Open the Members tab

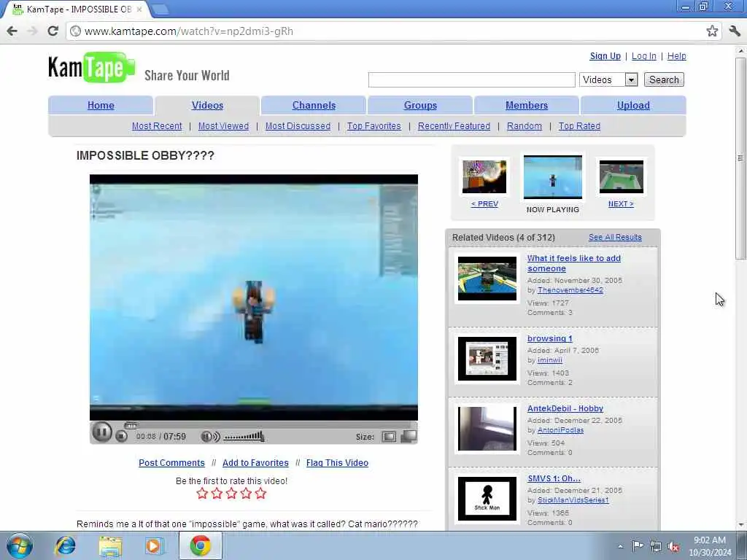click(x=527, y=105)
